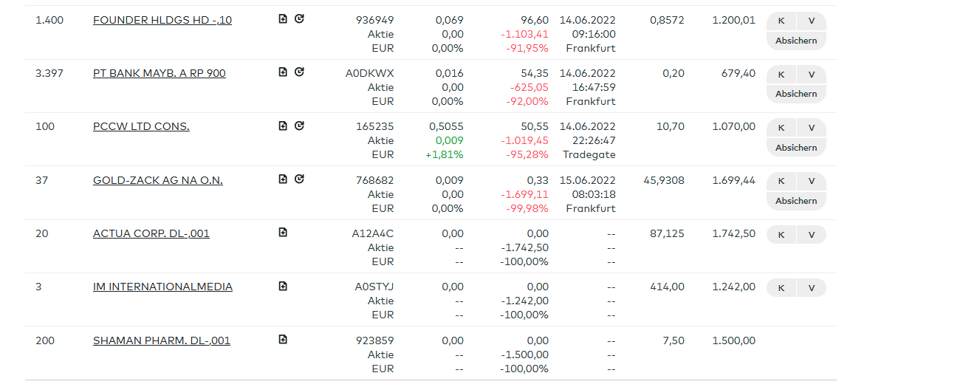This screenshot has height=387, width=980.
Task: Click document-plus icon for IM INTERNATIONALMEDIA
Action: point(283,286)
